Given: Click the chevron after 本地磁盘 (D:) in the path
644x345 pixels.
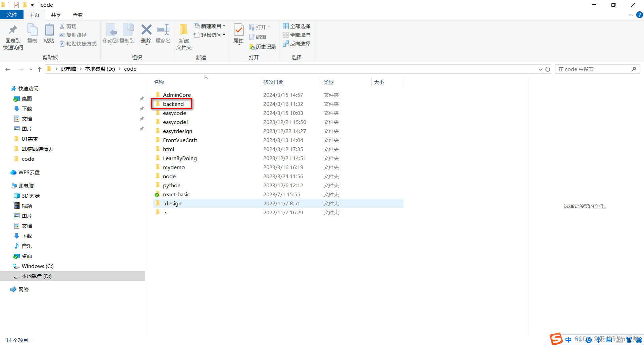Looking at the screenshot, I should (x=119, y=69).
